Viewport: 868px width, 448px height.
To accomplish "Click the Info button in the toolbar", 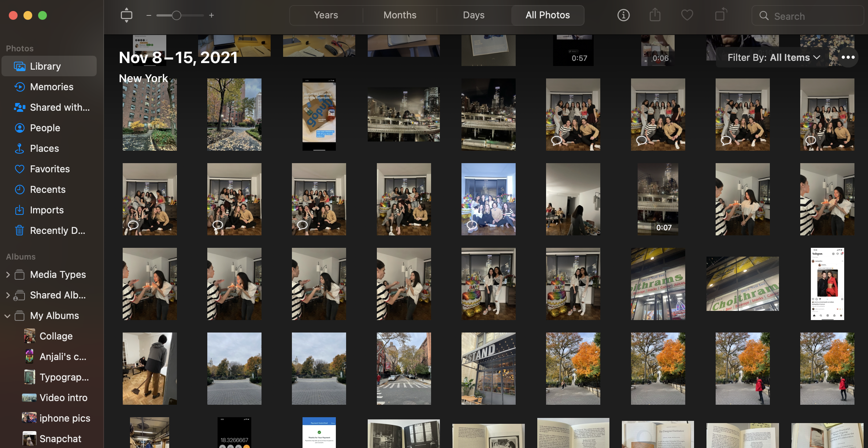I will (623, 15).
